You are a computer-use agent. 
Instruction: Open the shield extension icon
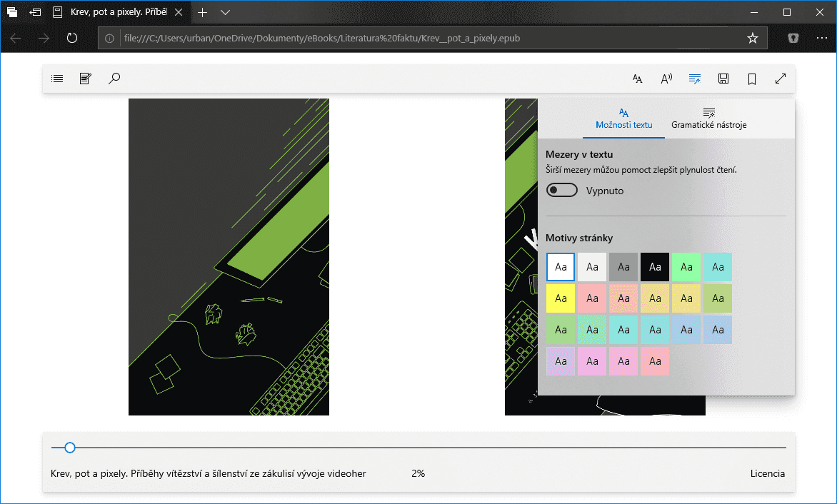click(793, 38)
